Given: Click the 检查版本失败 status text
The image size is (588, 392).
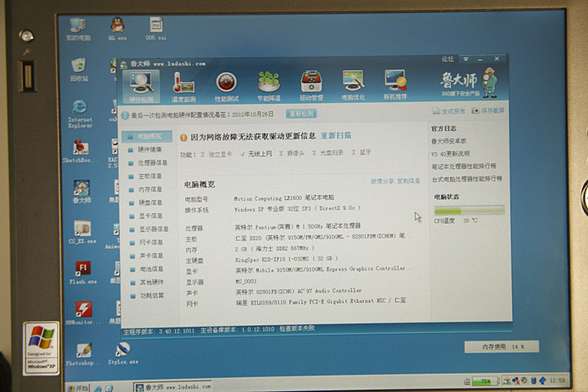Looking at the screenshot, I should point(297,328).
